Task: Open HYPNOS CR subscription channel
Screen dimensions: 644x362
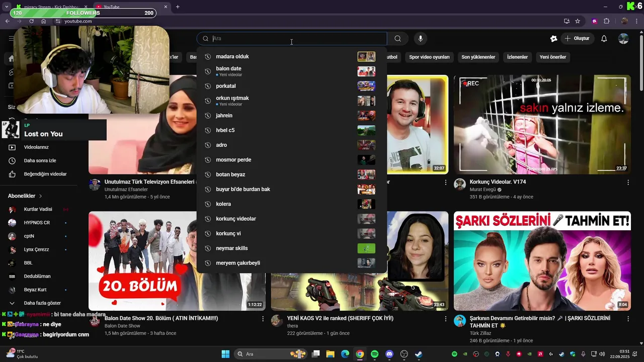Action: click(37, 223)
